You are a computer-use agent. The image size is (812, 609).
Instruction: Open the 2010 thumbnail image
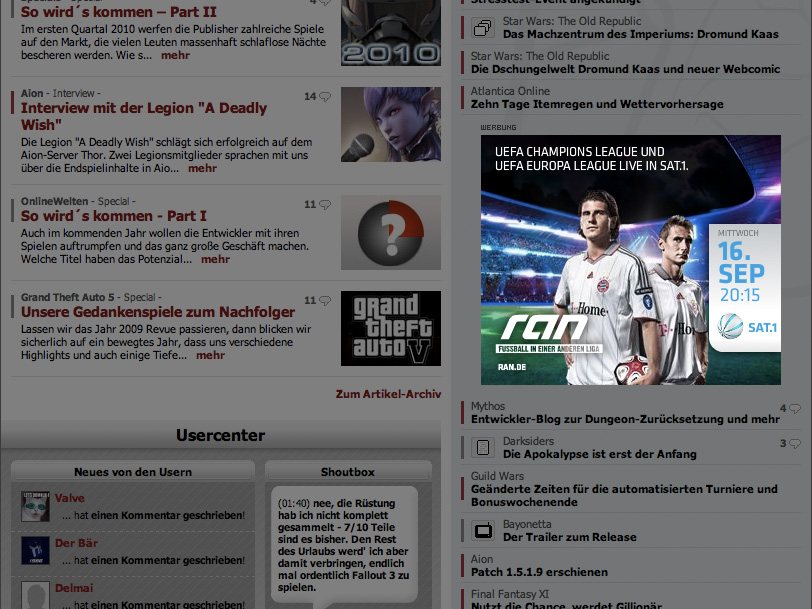(x=391, y=33)
